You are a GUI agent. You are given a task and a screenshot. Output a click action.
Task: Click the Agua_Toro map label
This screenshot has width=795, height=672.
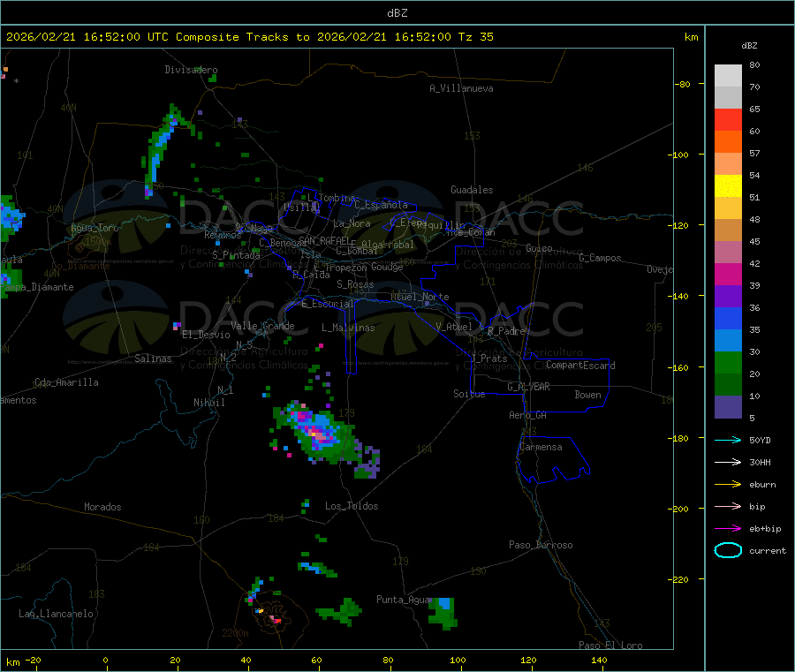(95, 228)
